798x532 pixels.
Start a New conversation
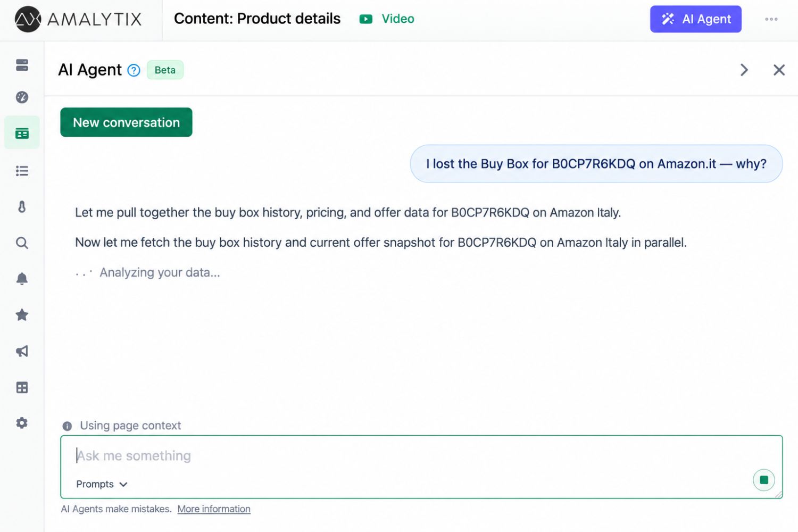tap(126, 122)
